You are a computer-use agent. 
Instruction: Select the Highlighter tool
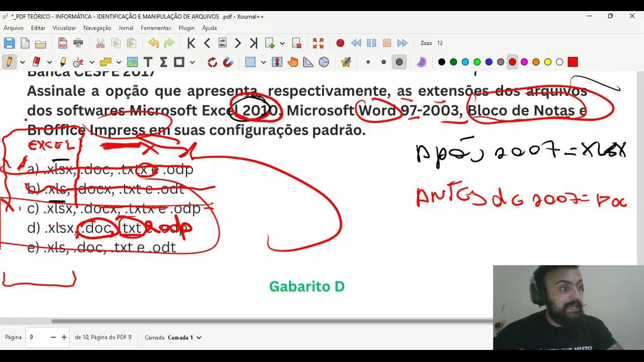point(62,62)
